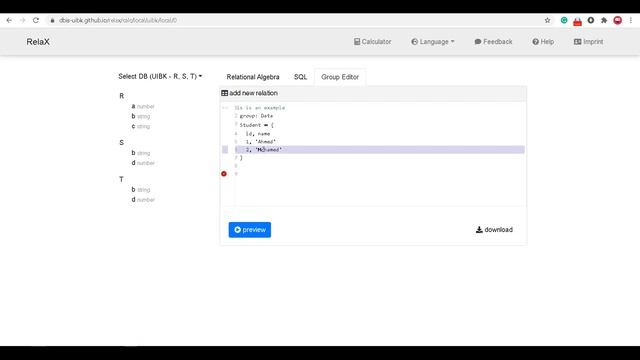Open Chrome three-dot menu
Image resolution: width=640 pixels, height=360 pixels.
pos(631,20)
